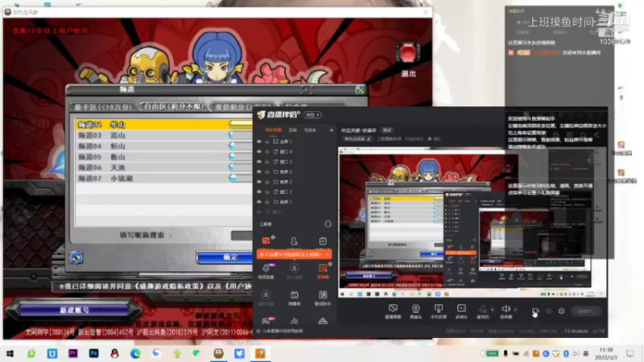Open speaker options arrow
Image resolution: width=644 pixels, height=362 pixels.
pos(515,310)
